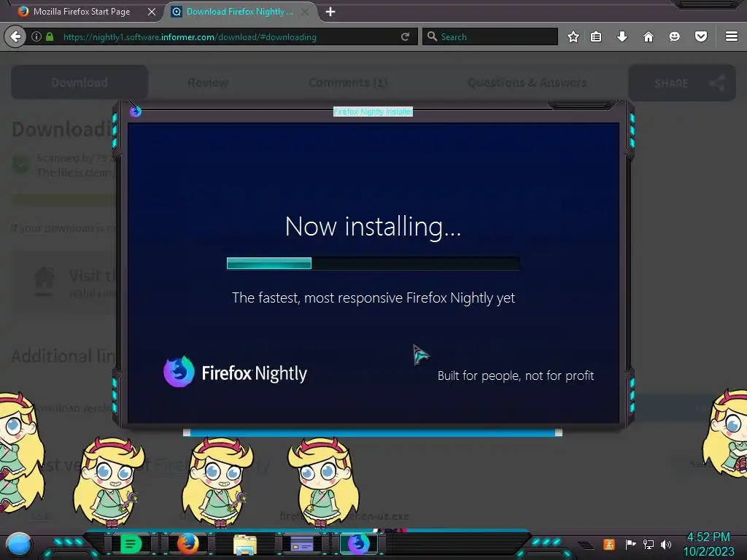
Task: Save page to Pocket
Action: point(701,36)
